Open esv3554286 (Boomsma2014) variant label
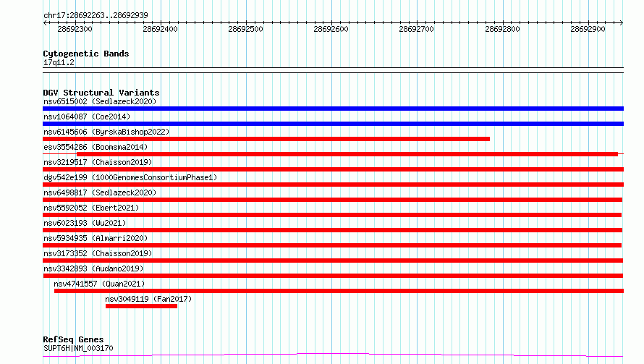This screenshot has height=364, width=644. tap(96, 147)
